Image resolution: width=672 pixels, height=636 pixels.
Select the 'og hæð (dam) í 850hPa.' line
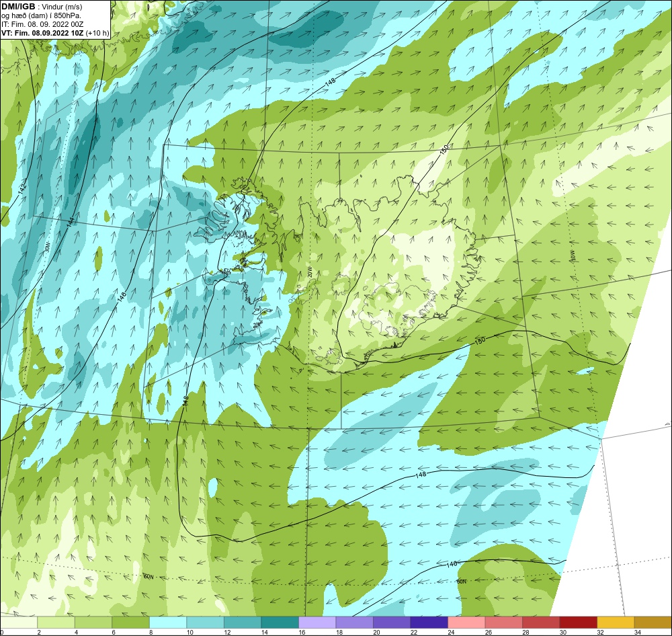click(41, 16)
